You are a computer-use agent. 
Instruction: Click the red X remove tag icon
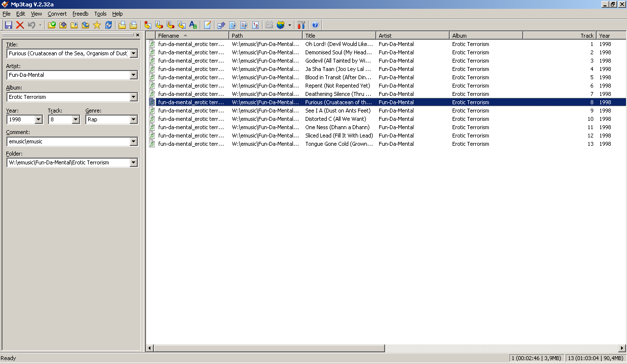20,25
